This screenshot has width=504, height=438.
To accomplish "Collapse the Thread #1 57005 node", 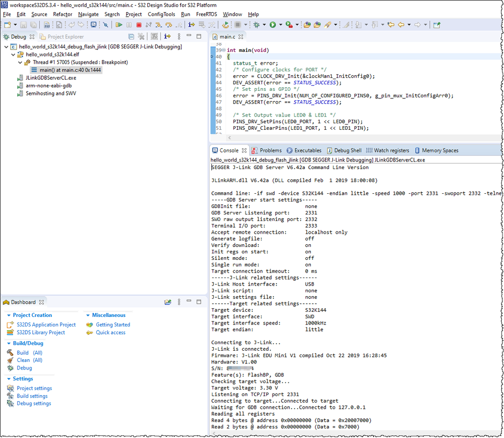I will 20,62.
